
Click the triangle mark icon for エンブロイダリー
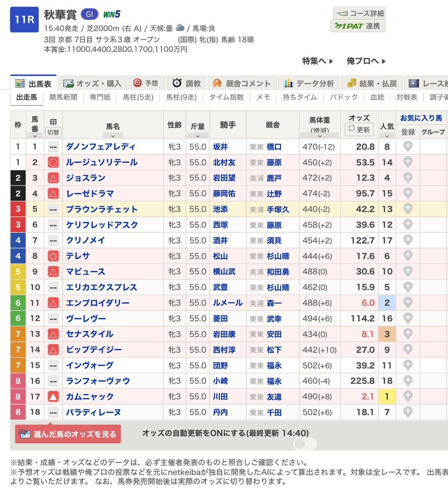coord(53,303)
